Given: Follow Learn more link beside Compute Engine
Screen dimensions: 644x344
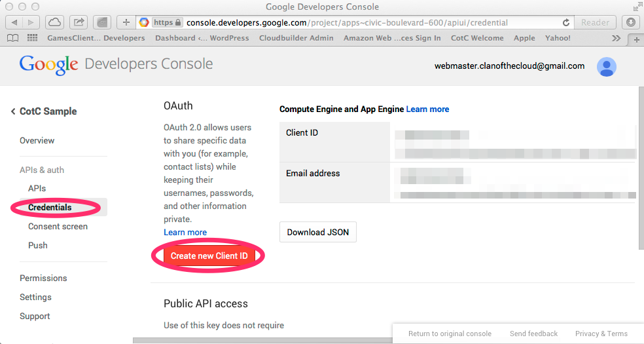Looking at the screenshot, I should pos(427,109).
